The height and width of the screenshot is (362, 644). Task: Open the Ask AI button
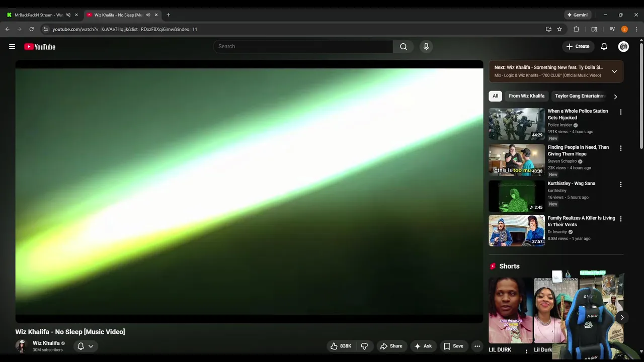(423, 346)
